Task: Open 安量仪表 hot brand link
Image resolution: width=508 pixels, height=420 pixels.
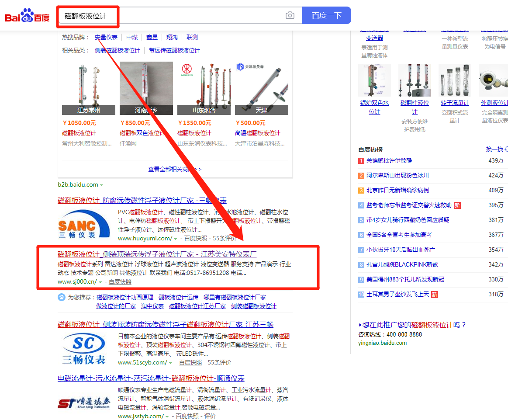Action: 106,37
